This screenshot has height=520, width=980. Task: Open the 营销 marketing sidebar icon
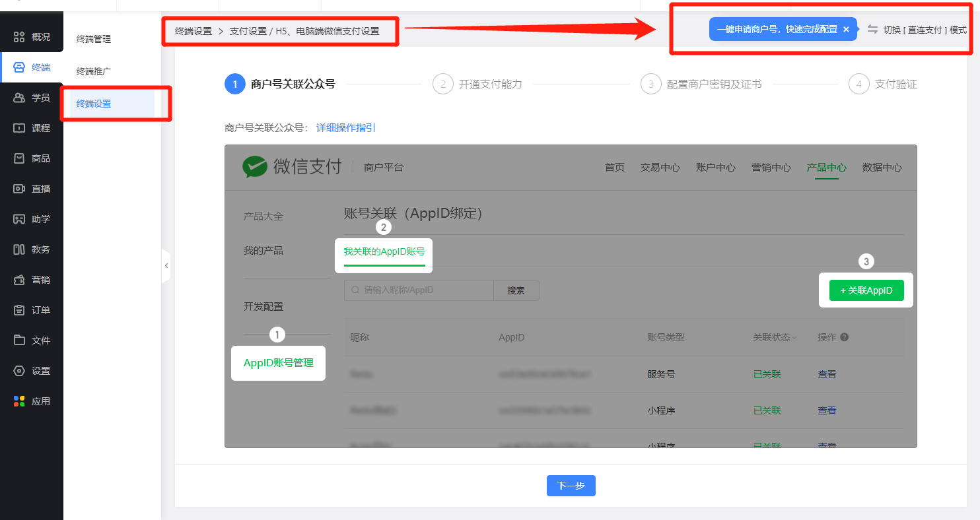(19, 280)
